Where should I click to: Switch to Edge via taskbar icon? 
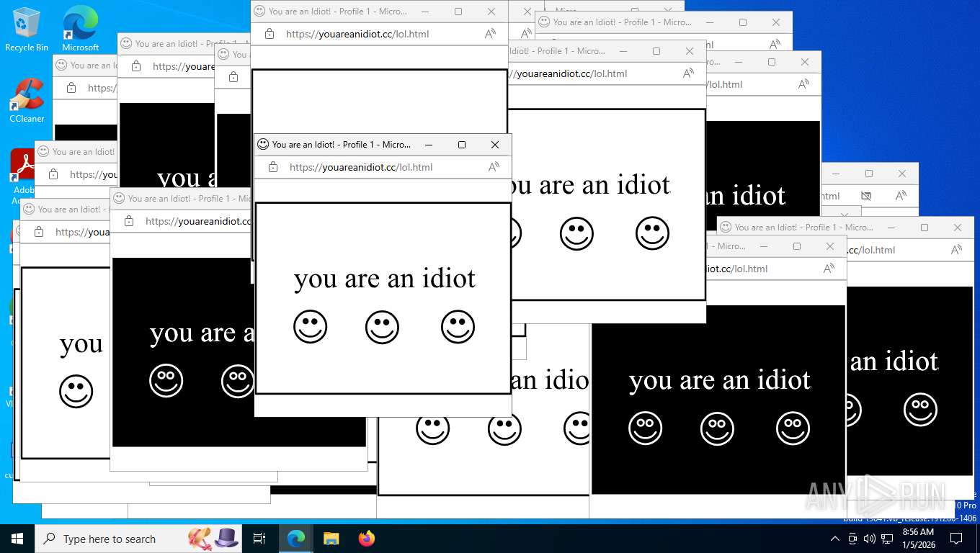tap(296, 539)
